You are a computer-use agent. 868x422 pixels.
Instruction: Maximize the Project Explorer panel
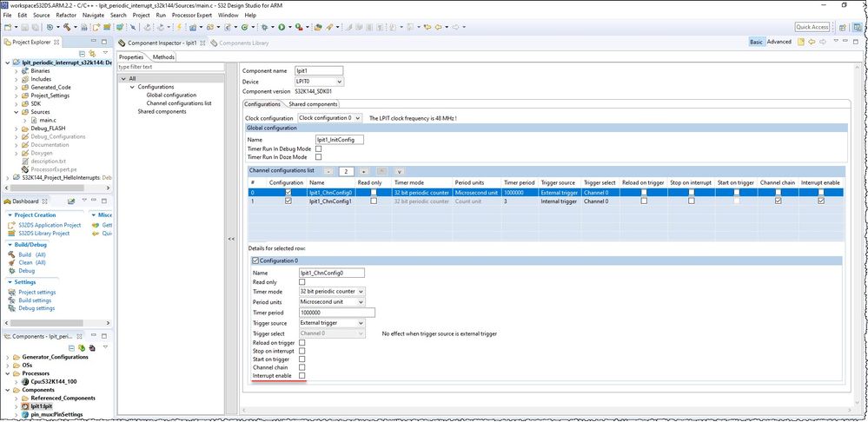[x=104, y=42]
